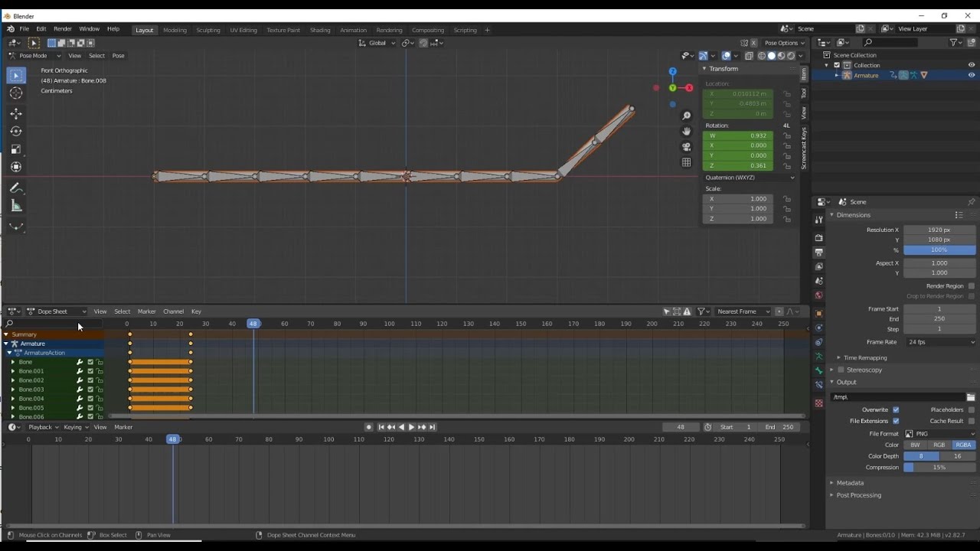Open the Pose Options dropdown
This screenshot has width=980, height=551.
[784, 43]
